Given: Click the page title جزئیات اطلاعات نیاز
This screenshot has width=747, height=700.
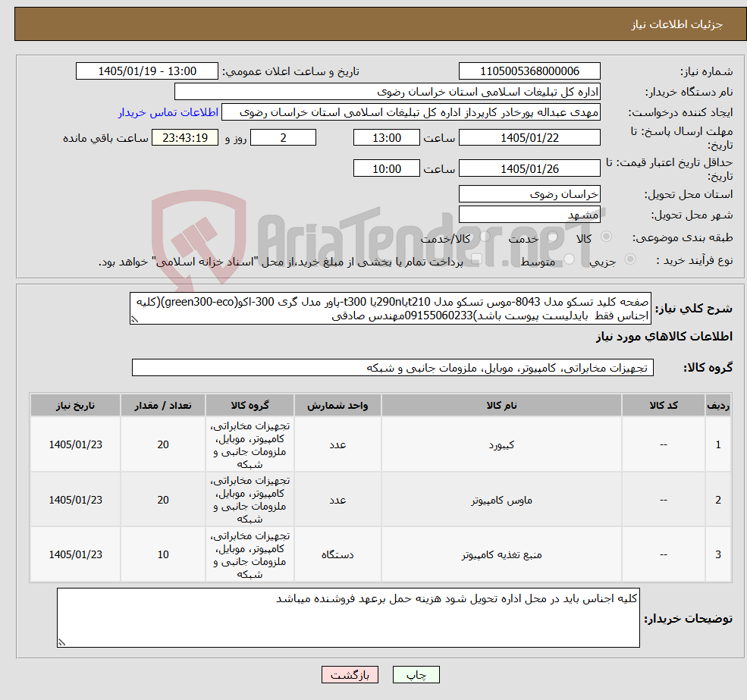Looking at the screenshot, I should [x=676, y=24].
